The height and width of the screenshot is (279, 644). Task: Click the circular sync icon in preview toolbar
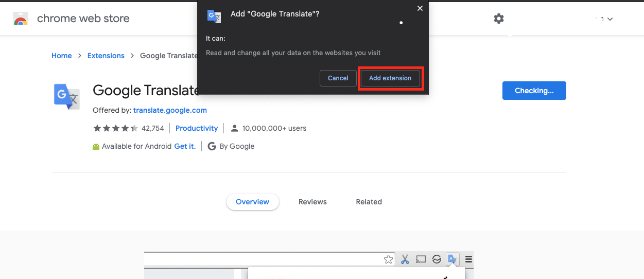click(x=437, y=259)
